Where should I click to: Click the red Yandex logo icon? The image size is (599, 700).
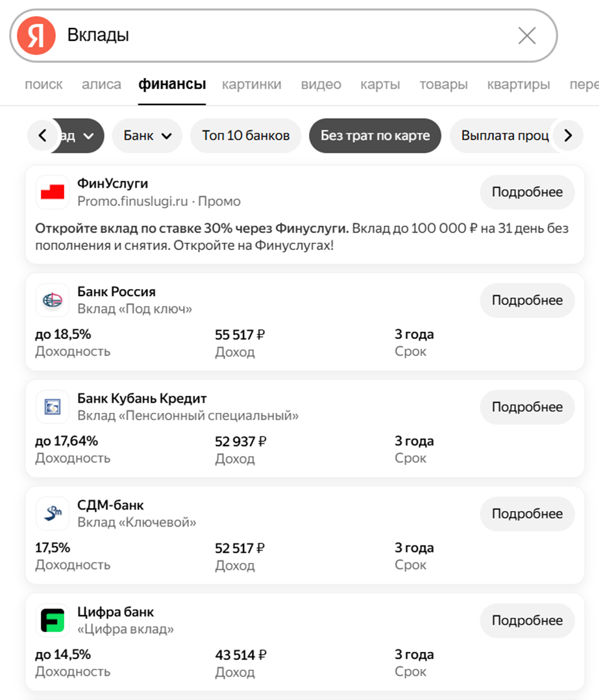pos(36,36)
